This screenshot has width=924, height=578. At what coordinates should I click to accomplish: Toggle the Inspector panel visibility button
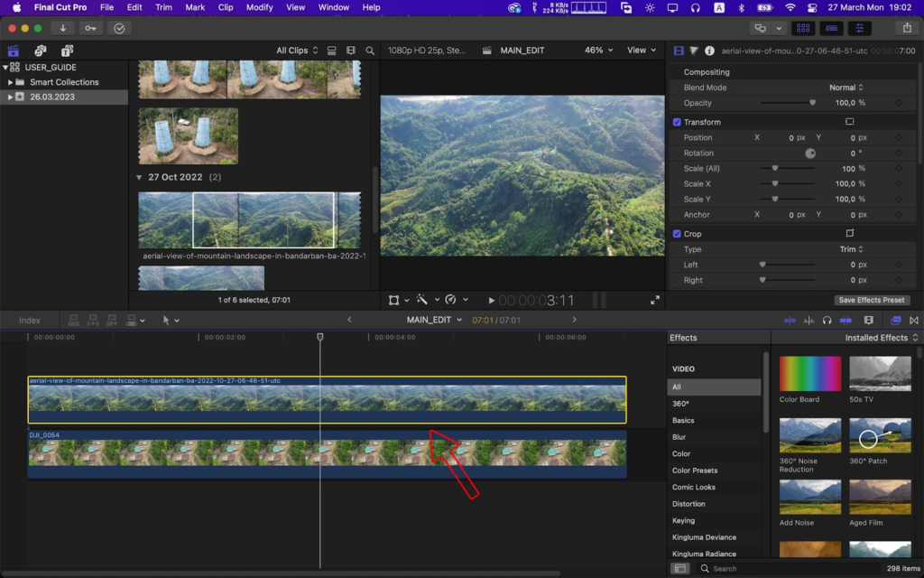click(860, 28)
